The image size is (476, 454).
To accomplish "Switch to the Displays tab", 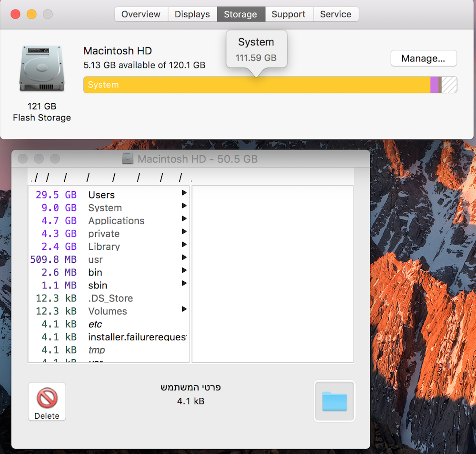I will [192, 14].
